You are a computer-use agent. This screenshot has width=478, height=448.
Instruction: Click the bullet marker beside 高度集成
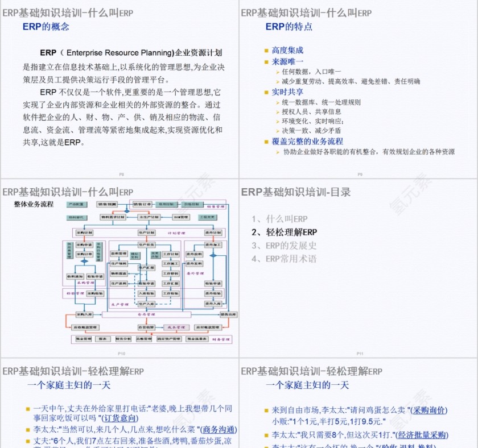point(266,51)
